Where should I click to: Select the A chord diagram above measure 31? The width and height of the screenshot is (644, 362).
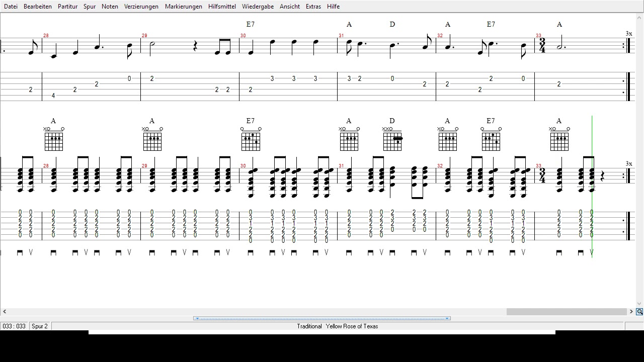click(x=349, y=139)
